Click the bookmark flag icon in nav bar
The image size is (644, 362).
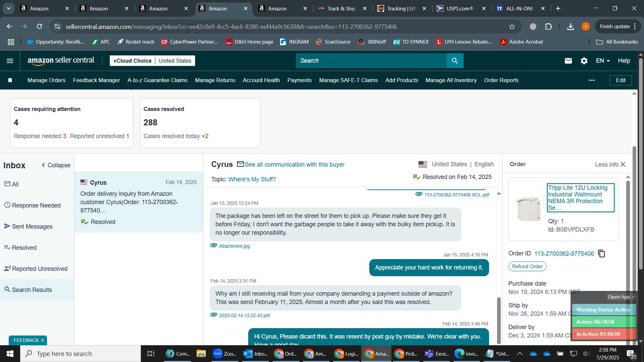click(x=10, y=80)
